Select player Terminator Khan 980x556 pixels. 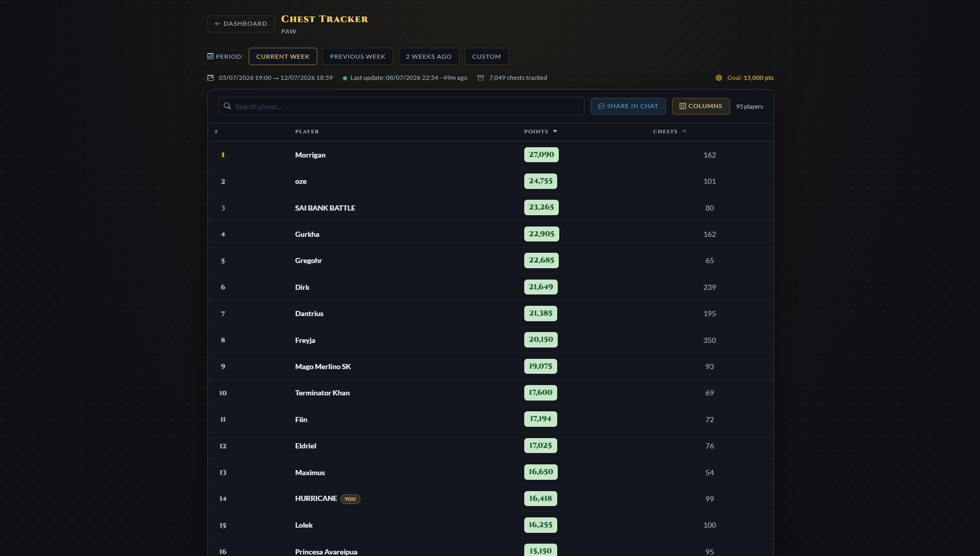[x=322, y=393]
